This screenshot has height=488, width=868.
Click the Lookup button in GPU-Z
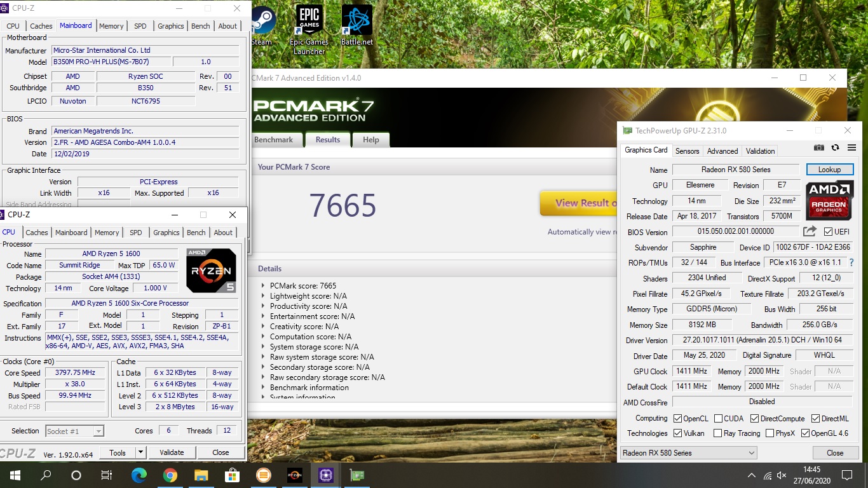coord(829,170)
